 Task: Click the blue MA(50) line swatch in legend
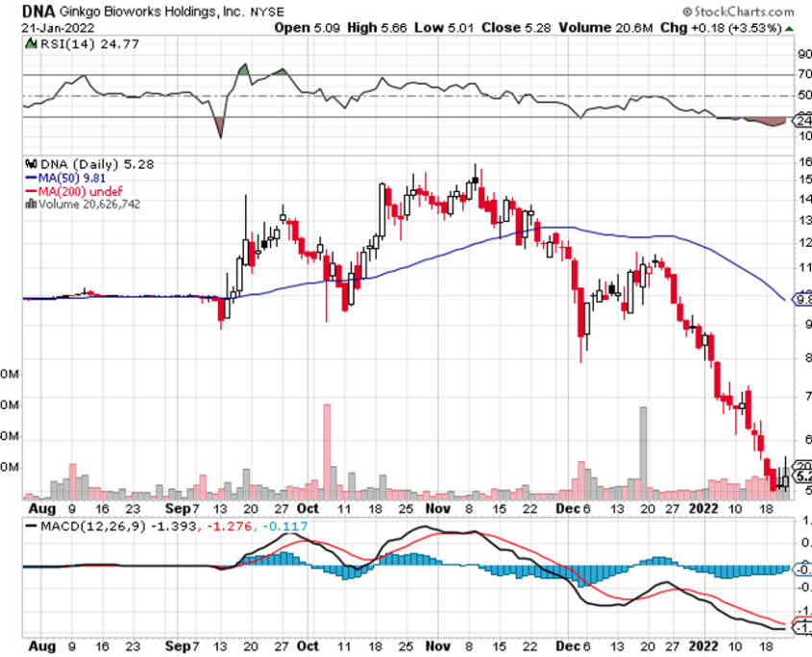(31, 178)
